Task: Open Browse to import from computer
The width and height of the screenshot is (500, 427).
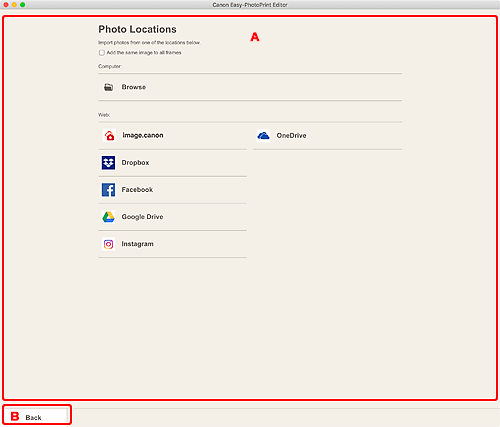Action: coord(250,87)
